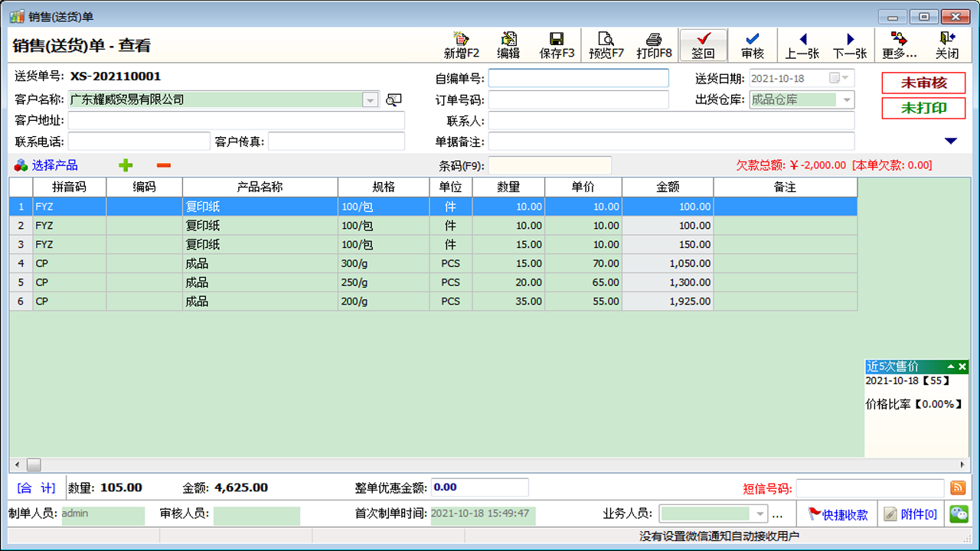980x551 pixels.
Task: Click the green plus to add product row
Action: [x=126, y=165]
